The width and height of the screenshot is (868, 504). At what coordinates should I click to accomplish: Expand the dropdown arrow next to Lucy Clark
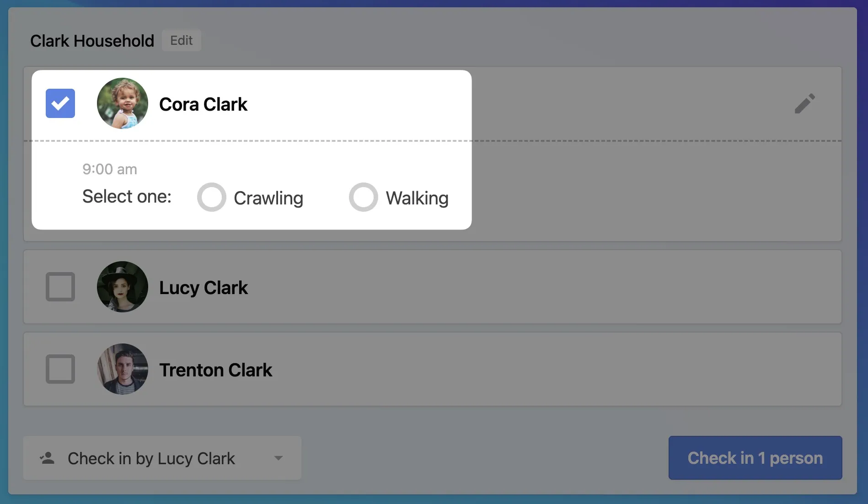tap(278, 458)
